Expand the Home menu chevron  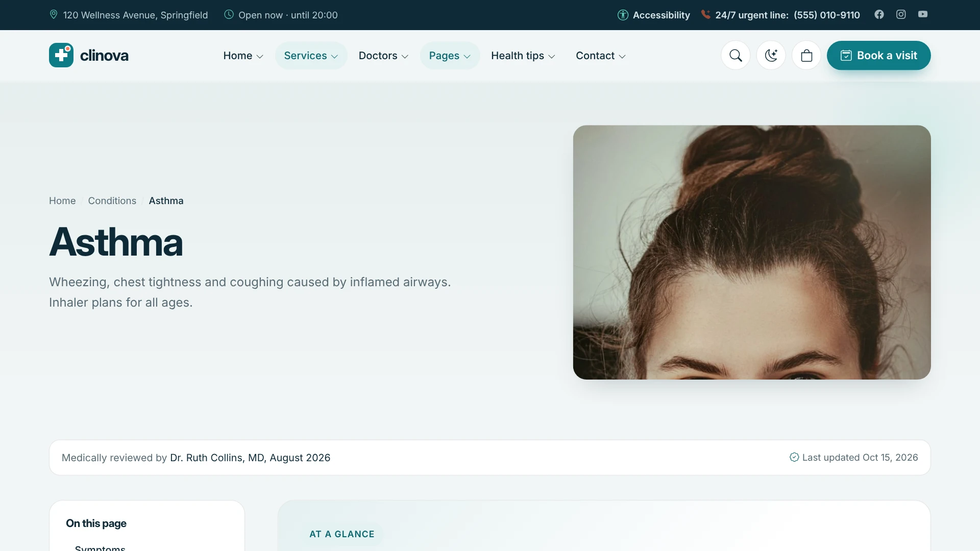pos(260,56)
